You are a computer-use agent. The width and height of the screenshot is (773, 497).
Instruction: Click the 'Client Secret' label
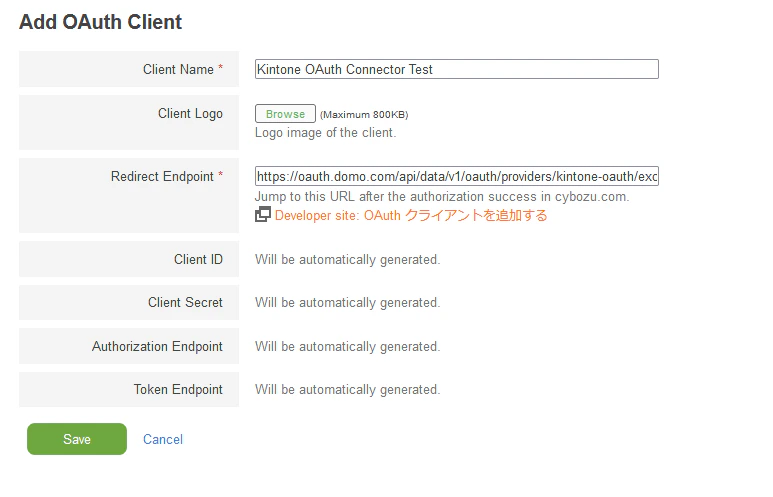(x=185, y=302)
